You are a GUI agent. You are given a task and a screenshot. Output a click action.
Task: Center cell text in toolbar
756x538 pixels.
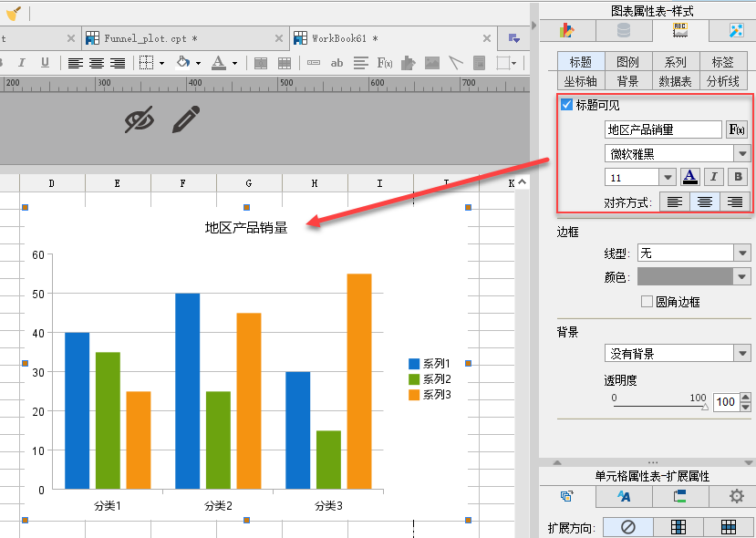pos(97,63)
